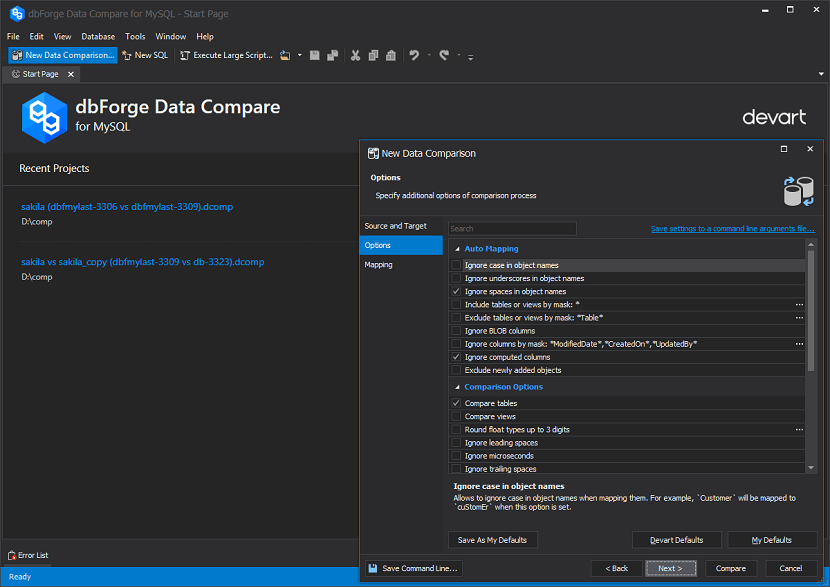The height and width of the screenshot is (587, 830).
Task: Open the document tab list dropdown arrow
Action: click(x=821, y=74)
